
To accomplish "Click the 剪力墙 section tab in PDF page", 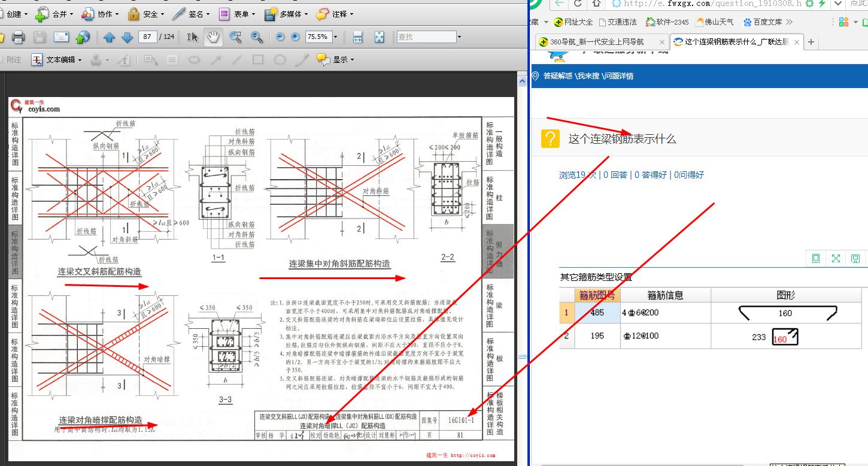I will click(498, 250).
